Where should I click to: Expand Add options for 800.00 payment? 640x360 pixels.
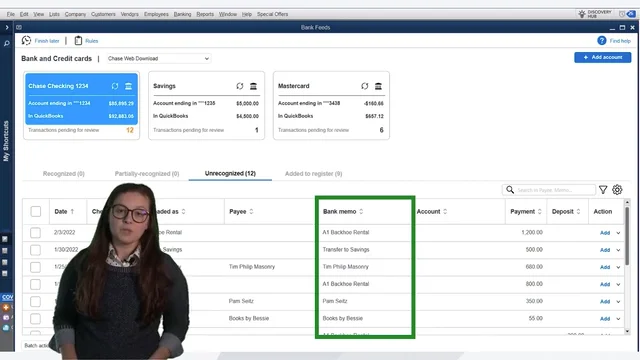point(618,284)
